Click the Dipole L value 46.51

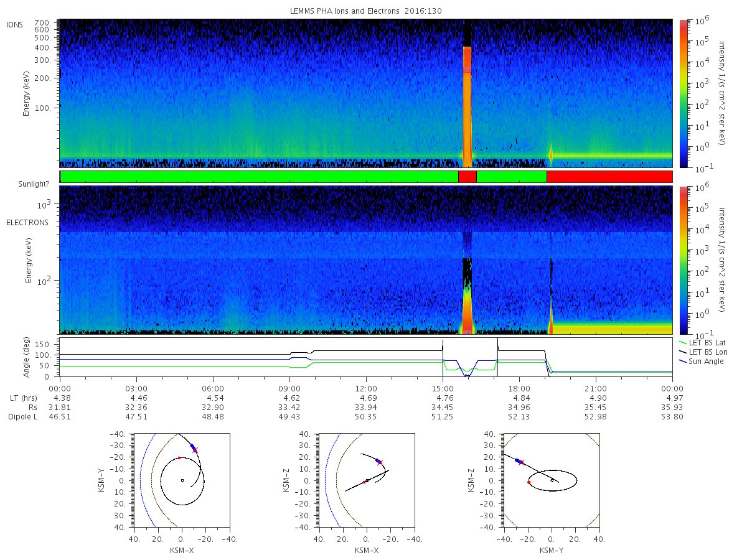[x=60, y=416]
